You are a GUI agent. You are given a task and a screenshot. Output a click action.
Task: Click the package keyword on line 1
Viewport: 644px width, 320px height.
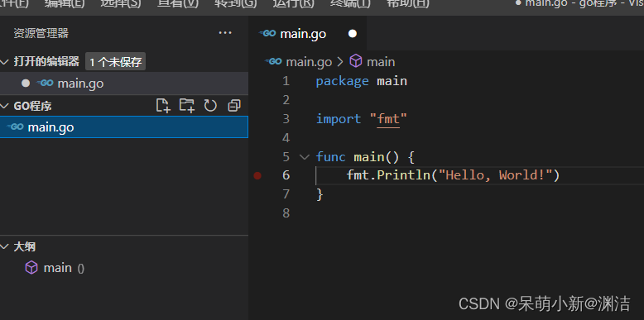[x=342, y=81]
